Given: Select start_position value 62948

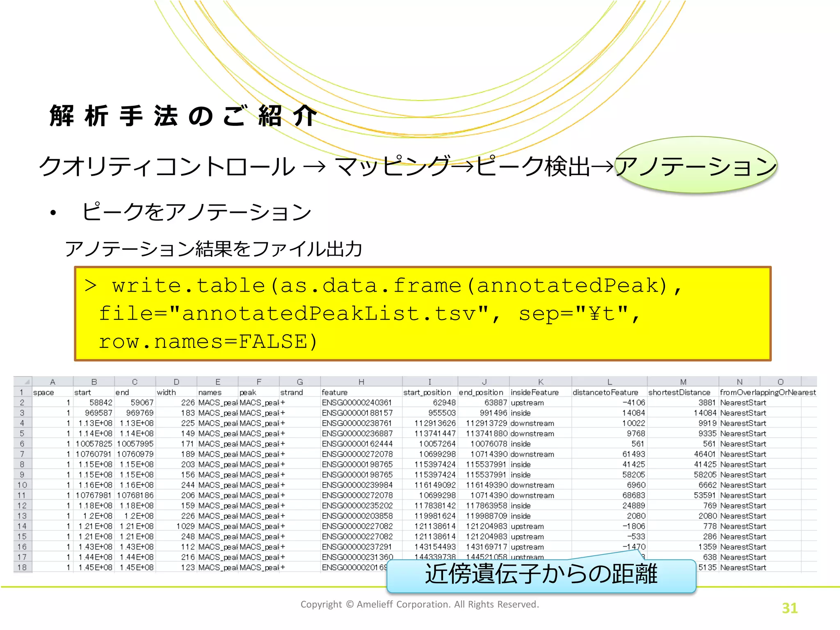Looking at the screenshot, I should [x=430, y=403].
